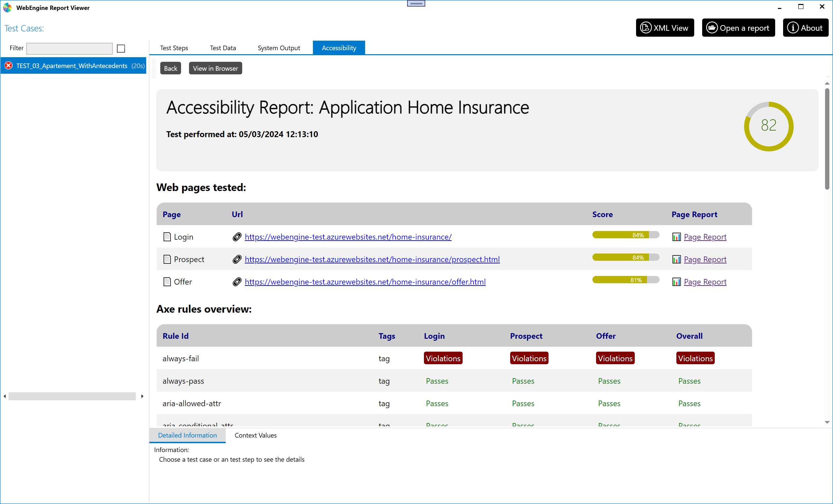This screenshot has height=504, width=833.
Task: Click the Prospect 84% score bar
Action: 626,257
